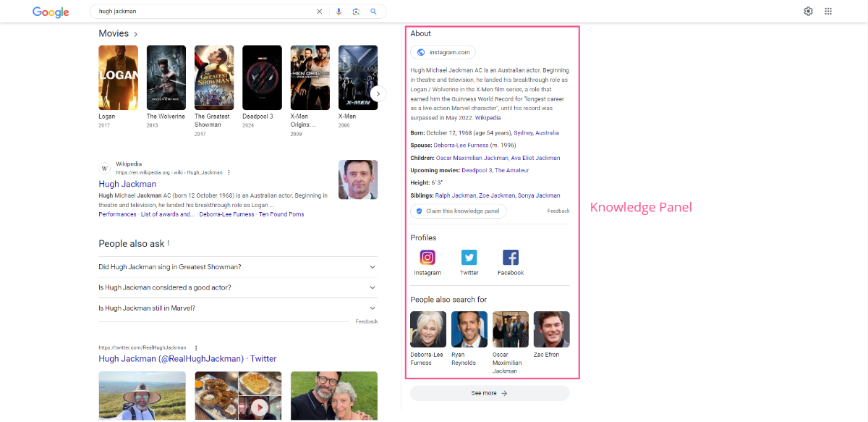Open the Google apps grid

[x=828, y=12]
